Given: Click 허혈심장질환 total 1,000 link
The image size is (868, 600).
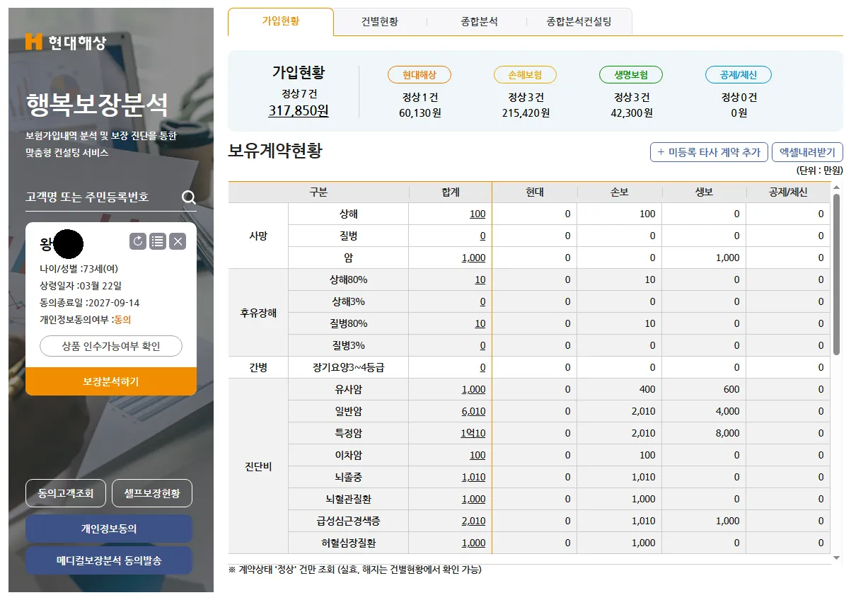Looking at the screenshot, I should pyautogui.click(x=474, y=543).
